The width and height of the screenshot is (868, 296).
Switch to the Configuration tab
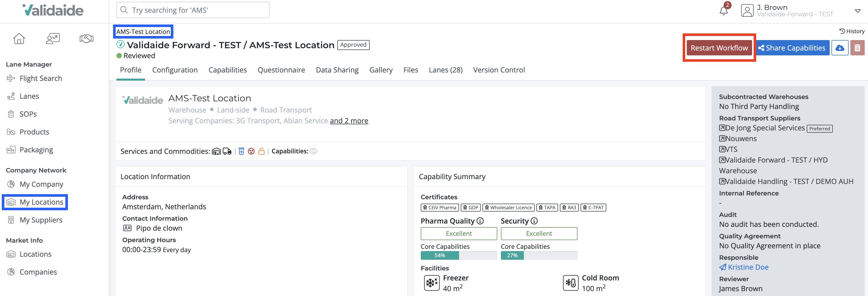(x=175, y=70)
